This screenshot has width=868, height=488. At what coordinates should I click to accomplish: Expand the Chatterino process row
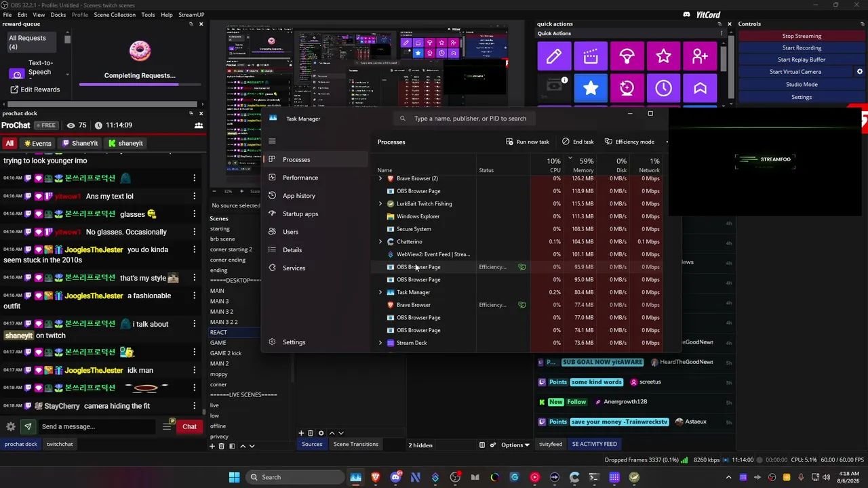[x=380, y=241]
